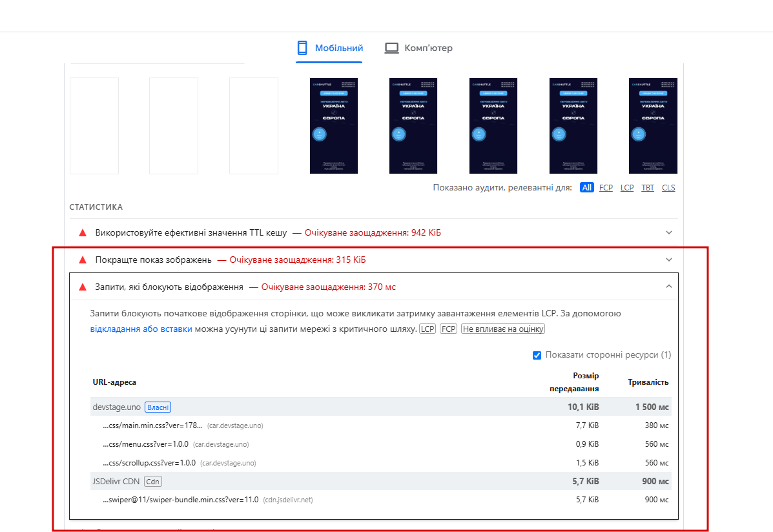
Task: Select the All audit filter
Action: point(586,187)
